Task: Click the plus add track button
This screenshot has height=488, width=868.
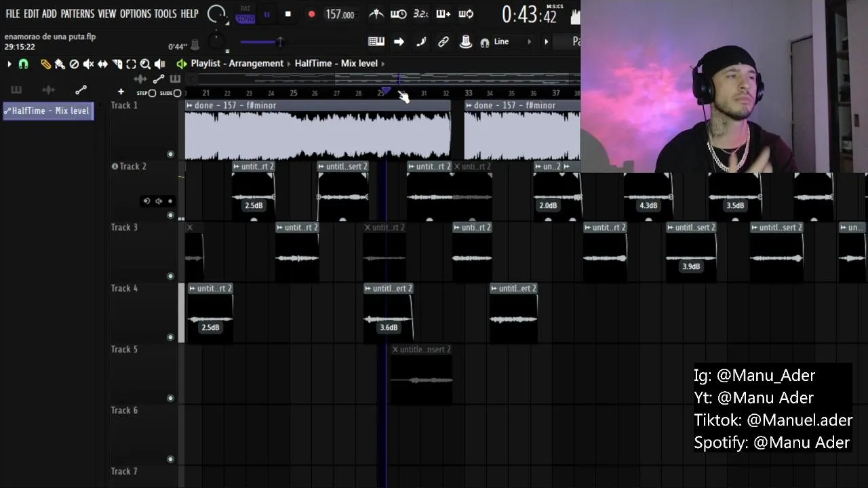Action: [x=121, y=92]
